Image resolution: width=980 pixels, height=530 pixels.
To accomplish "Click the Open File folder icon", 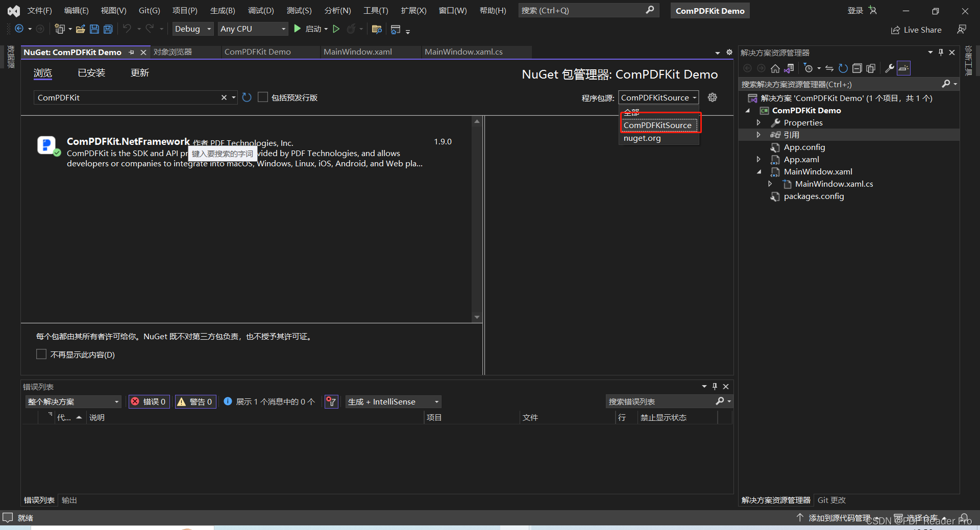I will pos(81,29).
